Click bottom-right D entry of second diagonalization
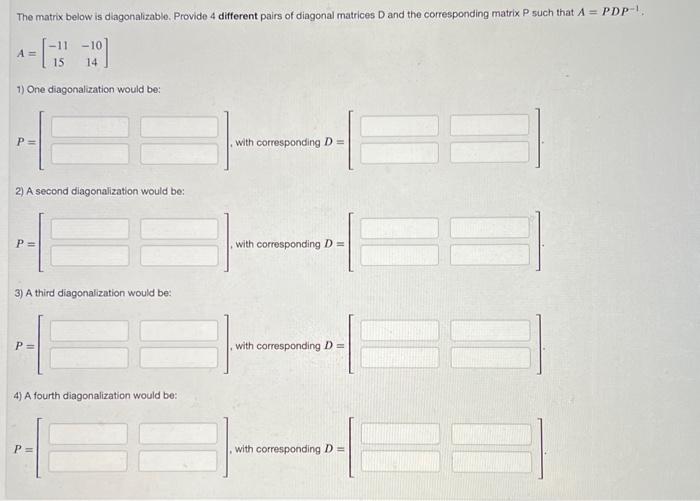700x501 pixels. [x=490, y=255]
